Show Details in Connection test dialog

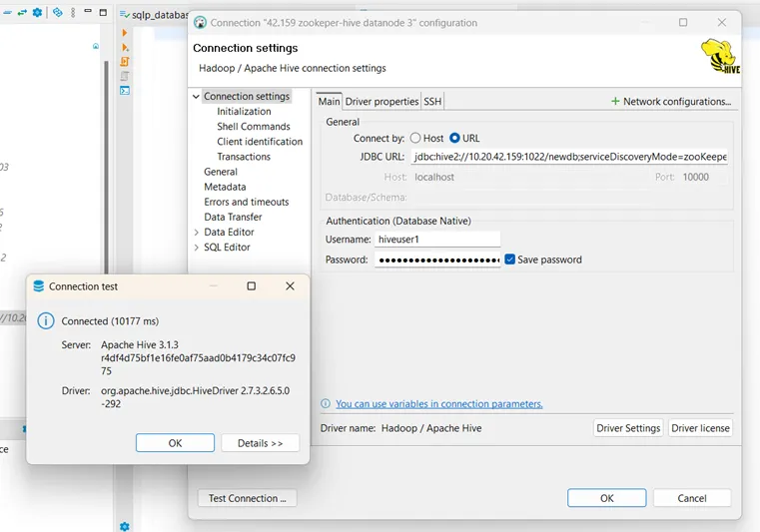[261, 443]
